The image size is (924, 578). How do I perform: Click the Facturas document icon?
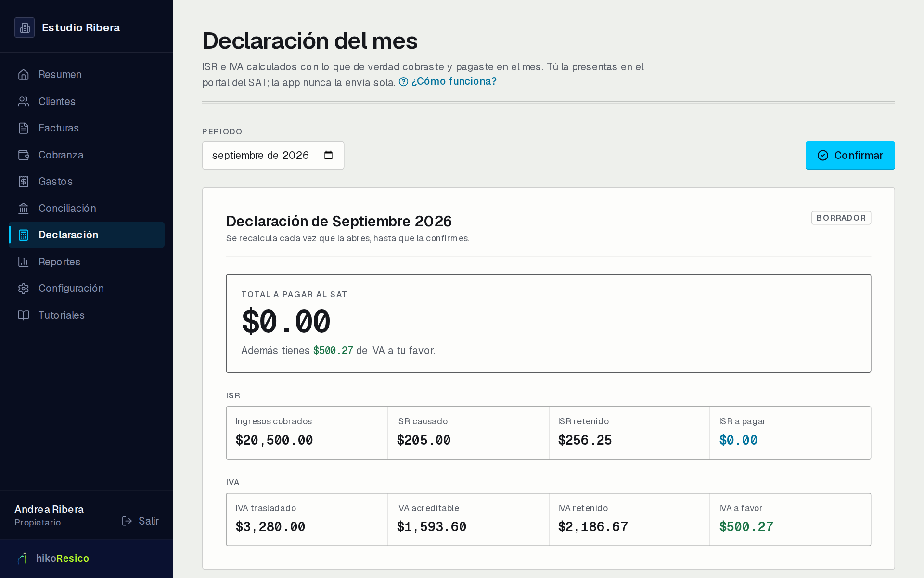[24, 128]
